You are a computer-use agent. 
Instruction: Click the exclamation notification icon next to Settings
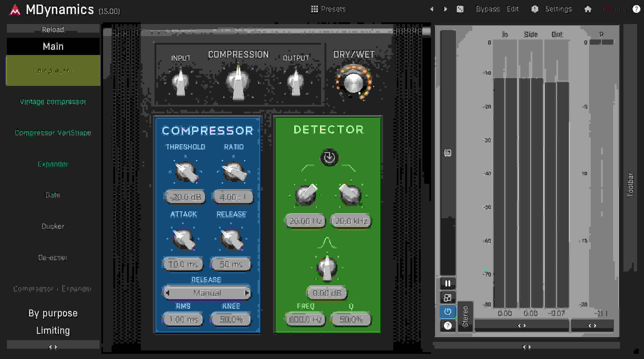tap(535, 9)
